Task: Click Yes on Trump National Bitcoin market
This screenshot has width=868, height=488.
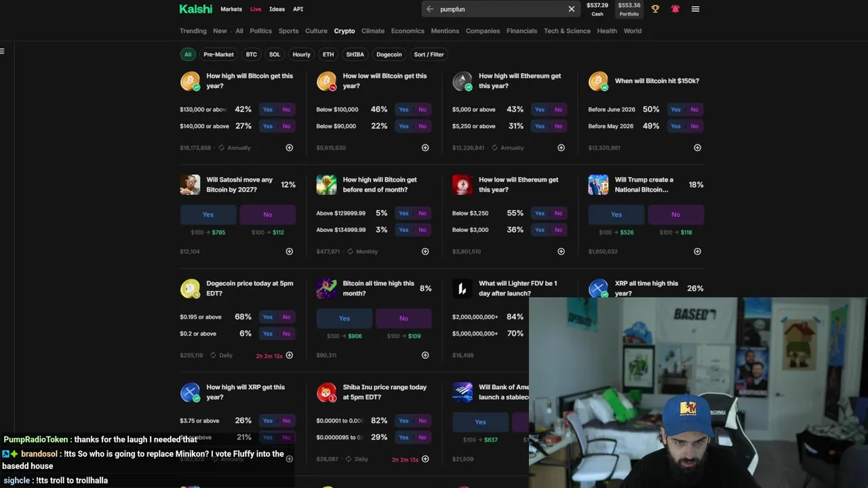Action: point(616,214)
